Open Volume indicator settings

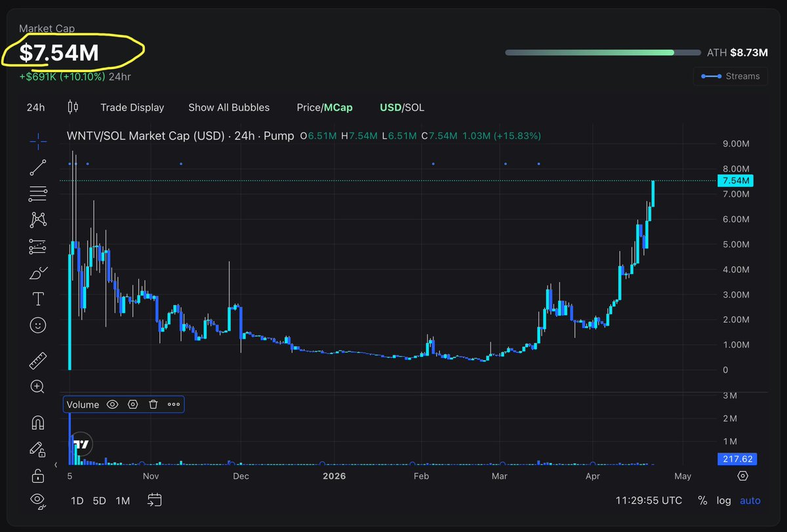(x=132, y=405)
